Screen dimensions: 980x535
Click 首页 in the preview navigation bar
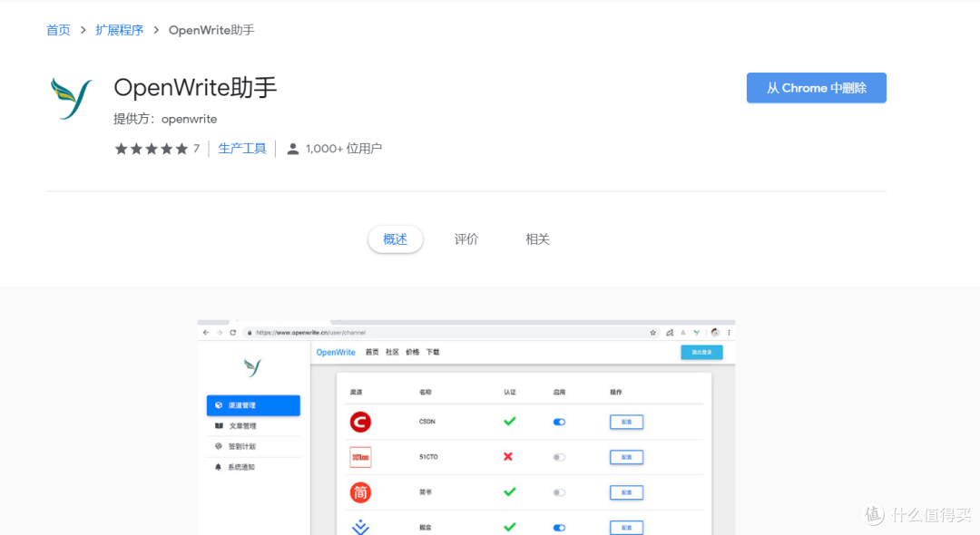coord(372,352)
